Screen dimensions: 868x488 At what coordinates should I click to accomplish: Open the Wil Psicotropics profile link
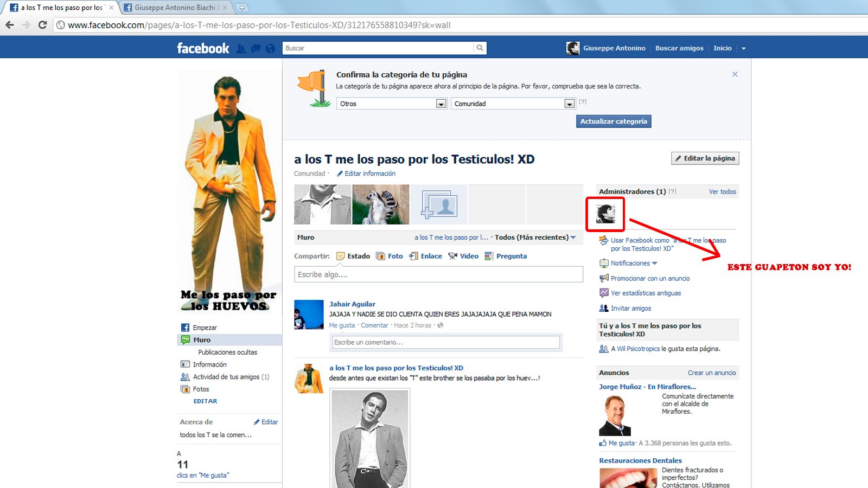tap(638, 349)
